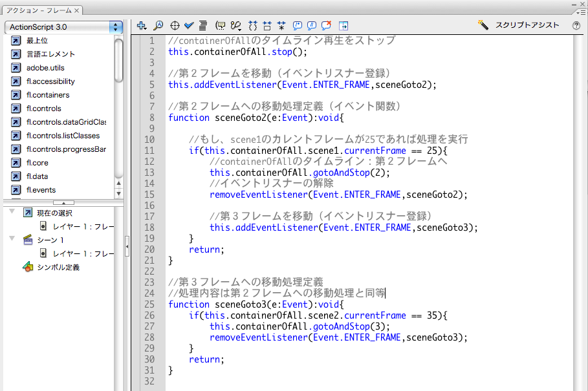
Task: Show the code hint tooltip icon
Action: click(221, 25)
